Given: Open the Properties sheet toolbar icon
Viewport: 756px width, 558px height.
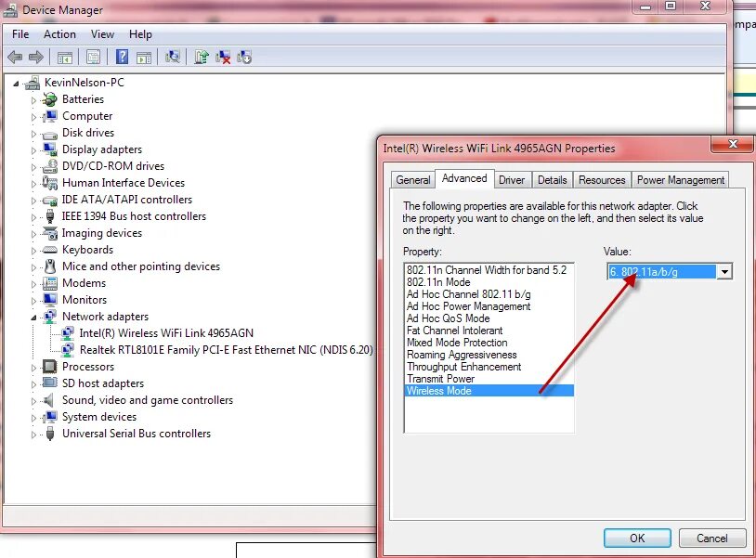Looking at the screenshot, I should [x=93, y=58].
